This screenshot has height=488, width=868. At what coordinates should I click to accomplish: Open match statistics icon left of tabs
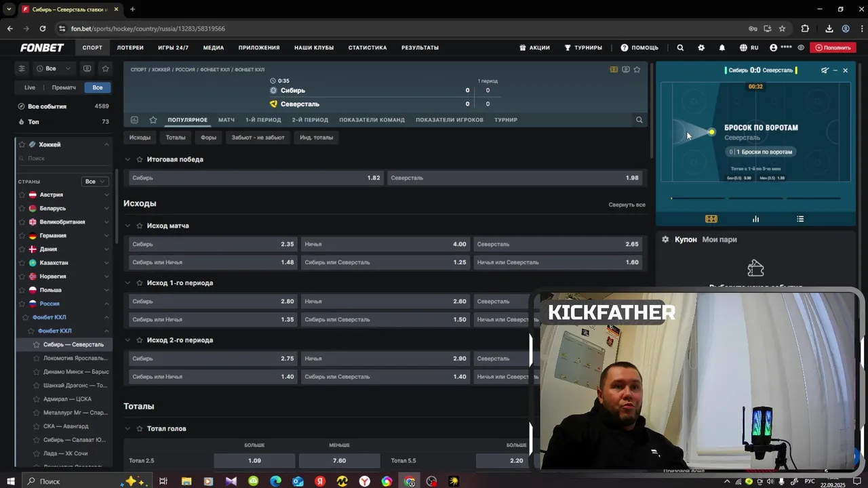pos(134,120)
